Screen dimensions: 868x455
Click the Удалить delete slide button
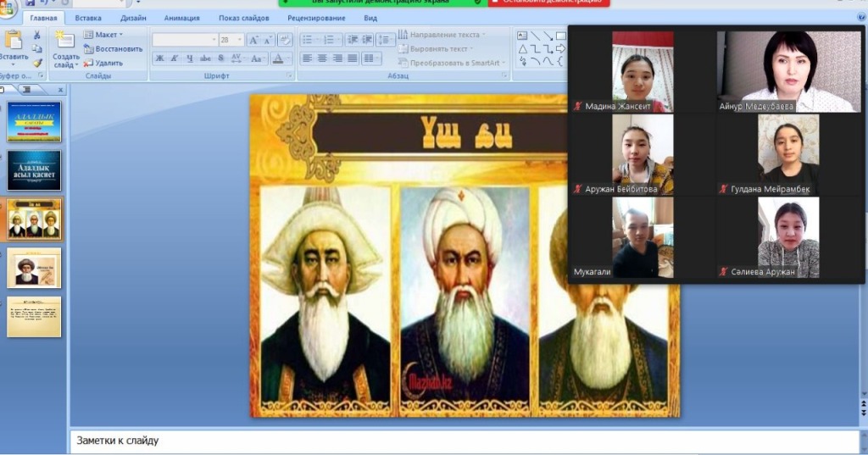click(x=103, y=63)
